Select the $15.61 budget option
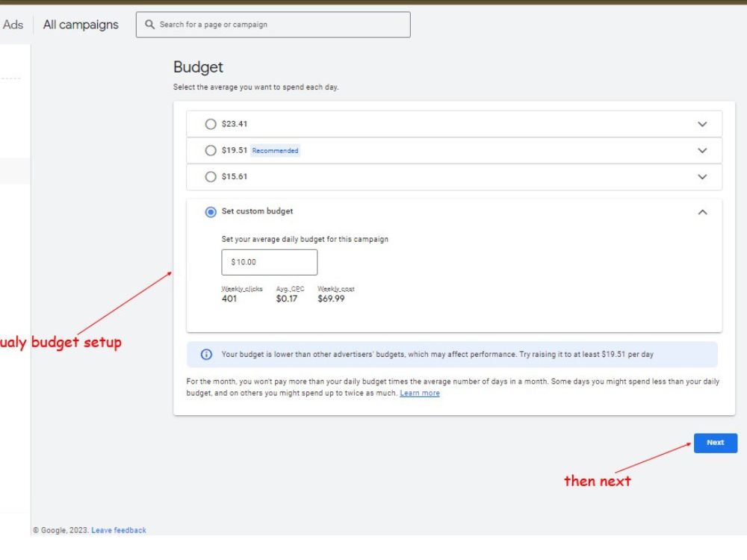 point(210,177)
